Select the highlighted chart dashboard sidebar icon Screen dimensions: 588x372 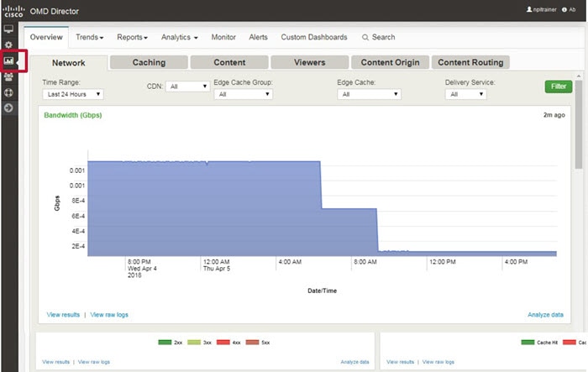pyautogui.click(x=8, y=60)
